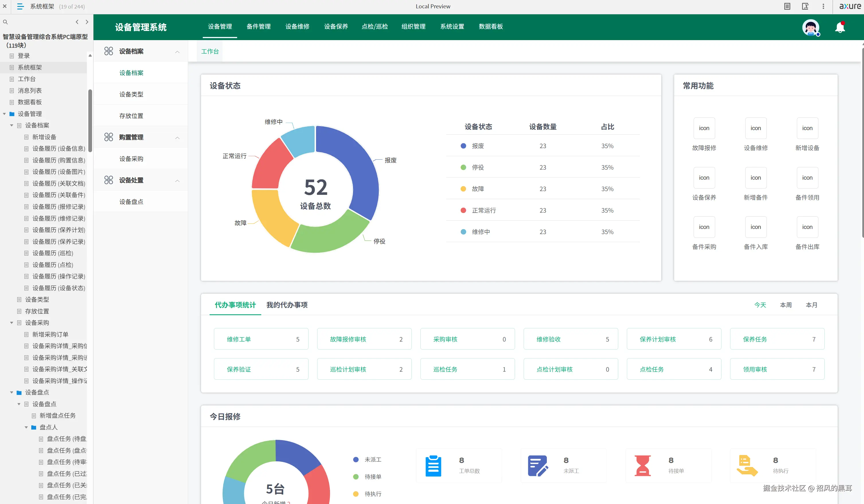Open the Axure hamburger pages menu
864x504 pixels.
pos(20,7)
